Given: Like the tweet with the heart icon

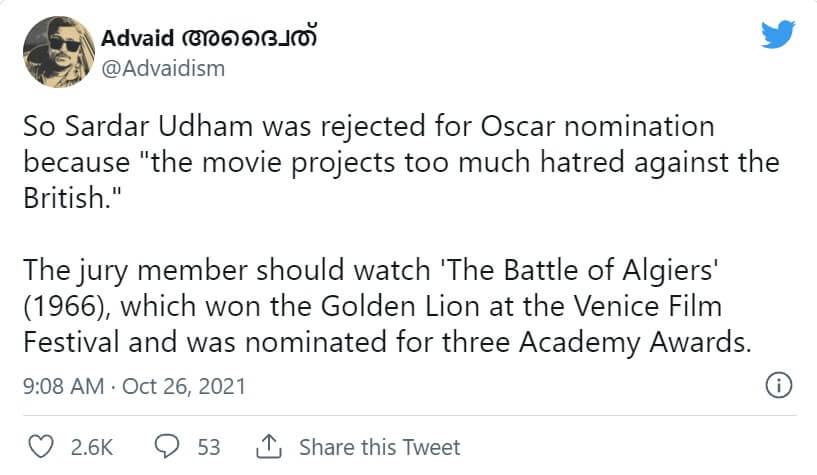Looking at the screenshot, I should click(x=41, y=447).
